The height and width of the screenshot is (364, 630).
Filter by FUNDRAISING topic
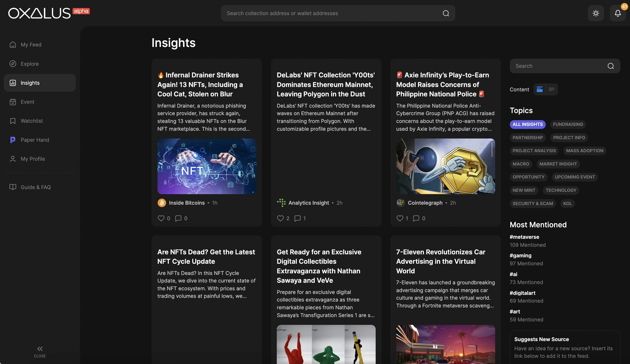point(568,124)
